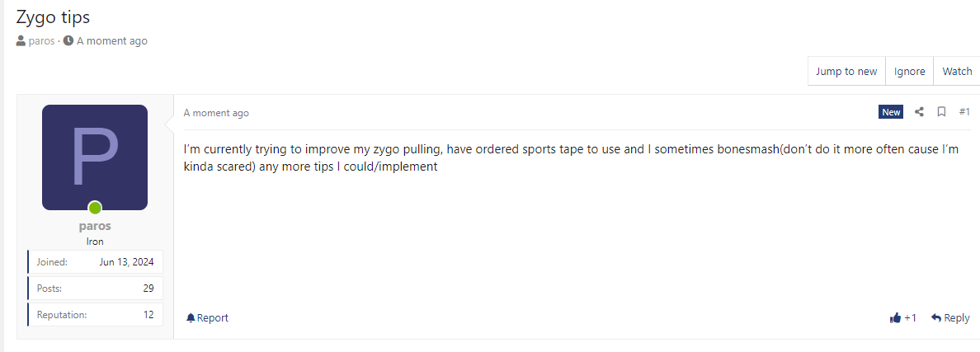980x352 pixels.
Task: Click the clock icon under thread title
Action: click(x=68, y=40)
